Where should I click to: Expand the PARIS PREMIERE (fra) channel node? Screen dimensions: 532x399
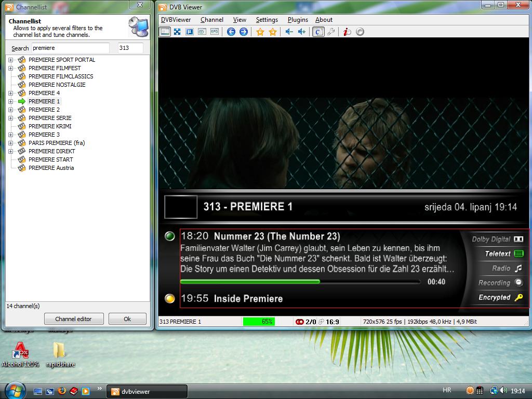(x=11, y=143)
